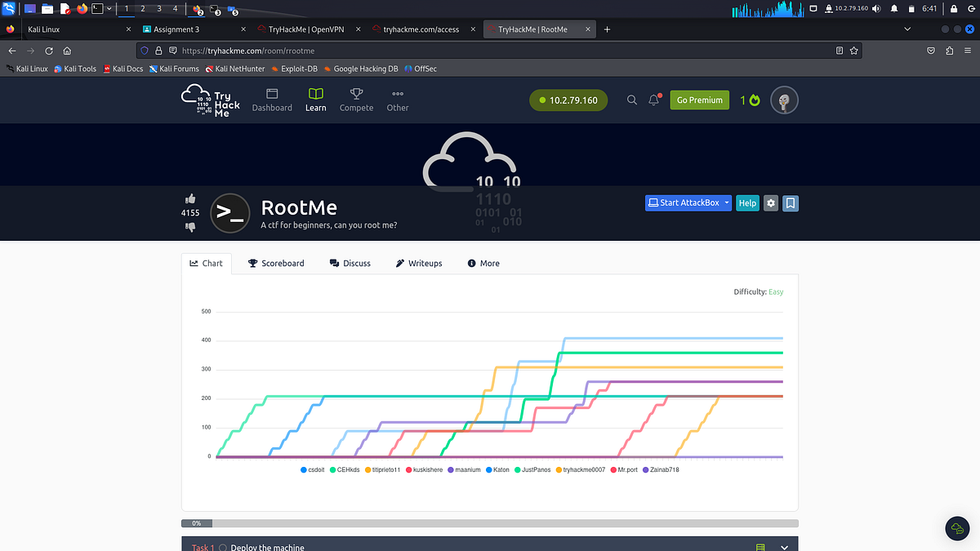Bookmark the RootMe room
The height and width of the screenshot is (551, 980).
[790, 202]
